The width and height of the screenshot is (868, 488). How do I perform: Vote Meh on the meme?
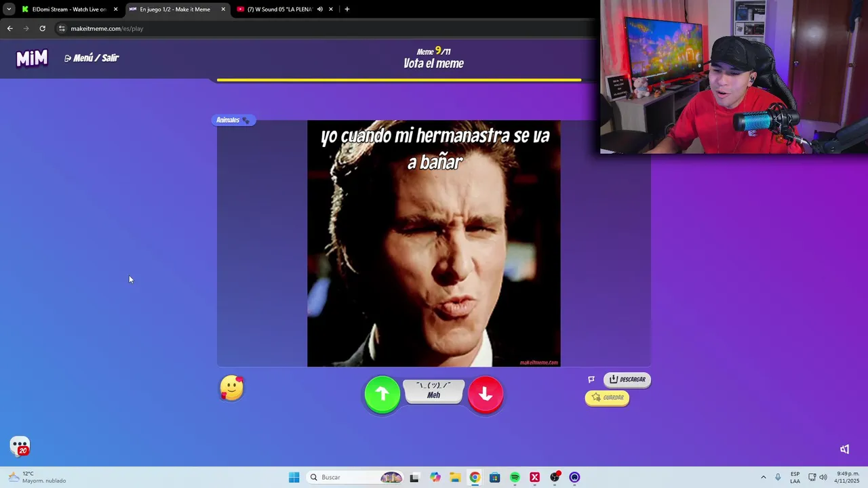coord(434,391)
